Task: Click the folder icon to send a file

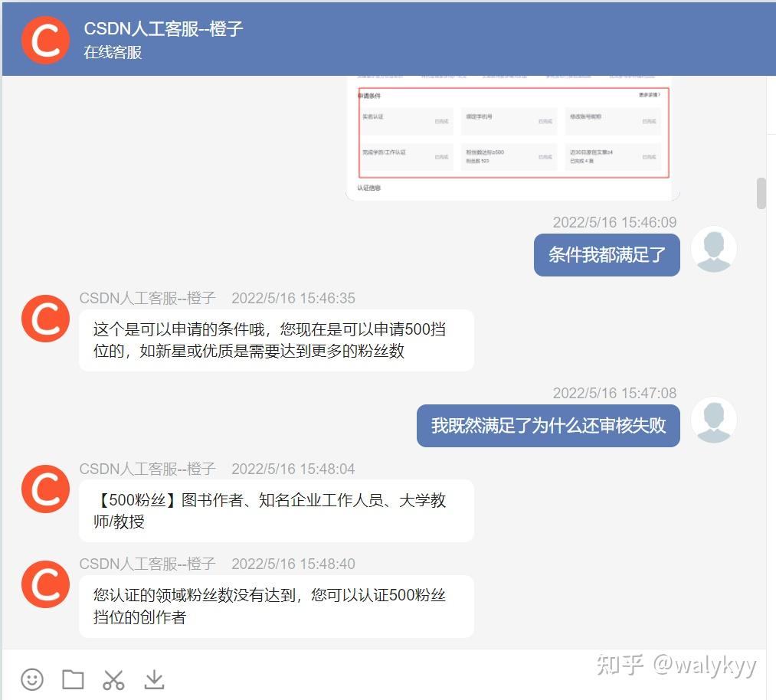Action: 72,679
